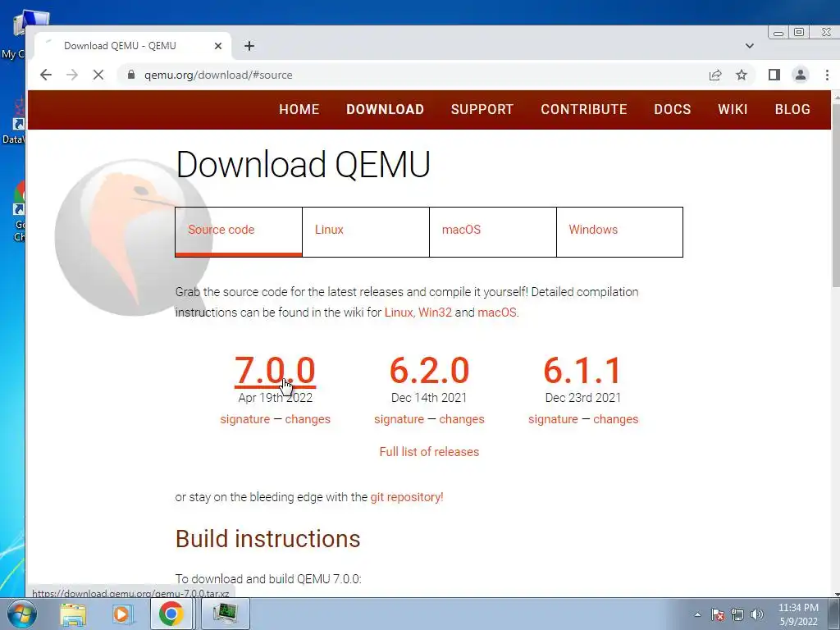Open Action Center flag tray icon

tap(718, 614)
